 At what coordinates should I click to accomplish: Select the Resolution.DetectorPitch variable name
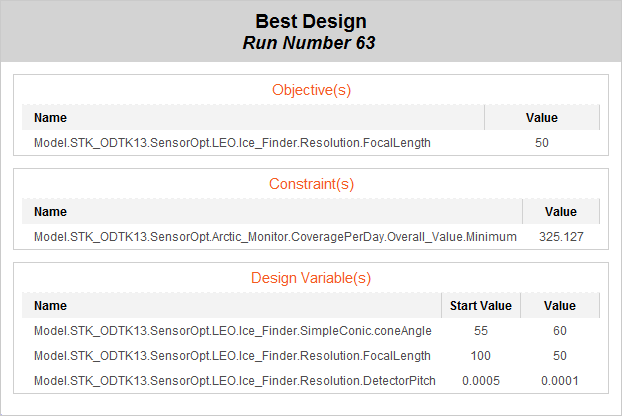234,381
